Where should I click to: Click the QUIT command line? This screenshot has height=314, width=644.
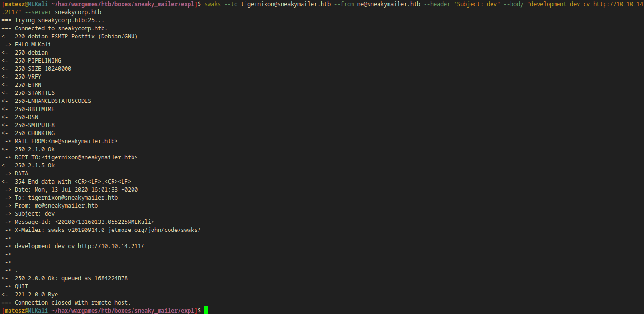21,286
